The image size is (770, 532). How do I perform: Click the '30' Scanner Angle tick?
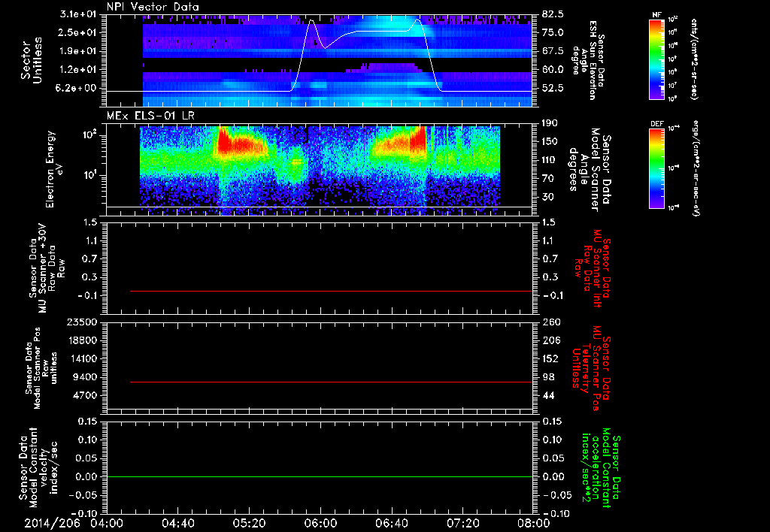548,198
